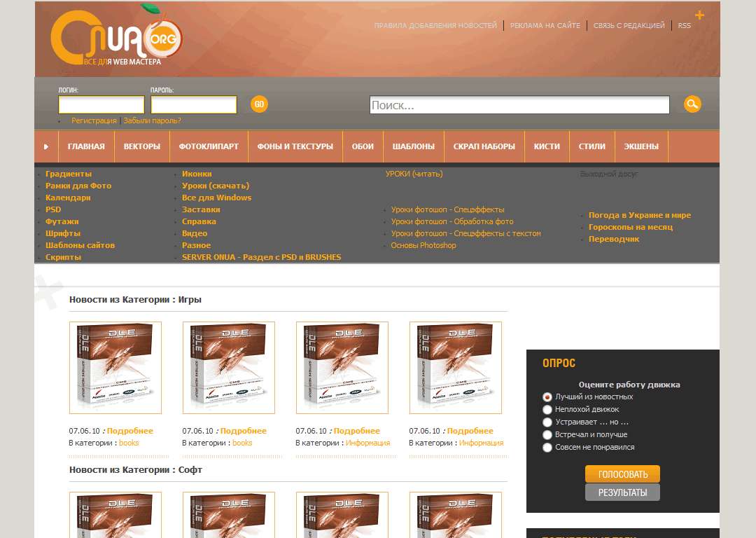Click the РЕЗУЛЬТАТЫ poll button
The width and height of the screenshot is (756, 538).
click(x=622, y=492)
